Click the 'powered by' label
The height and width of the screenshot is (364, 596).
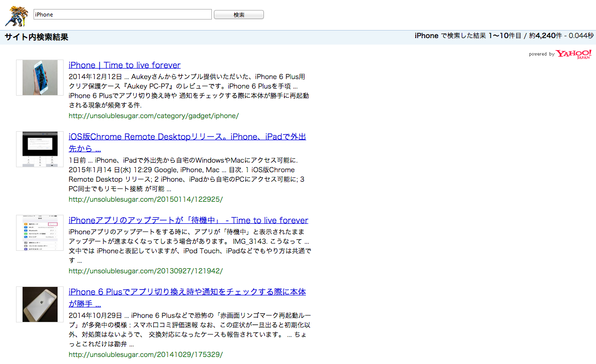pos(541,55)
